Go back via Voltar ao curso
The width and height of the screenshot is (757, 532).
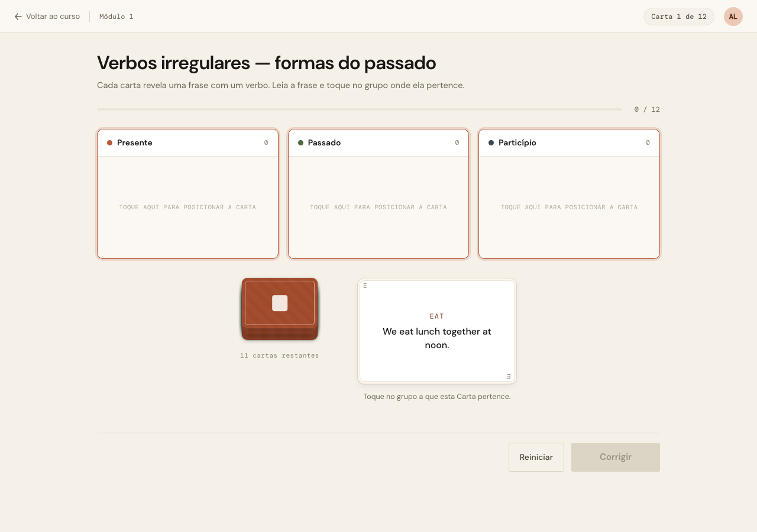pos(47,17)
